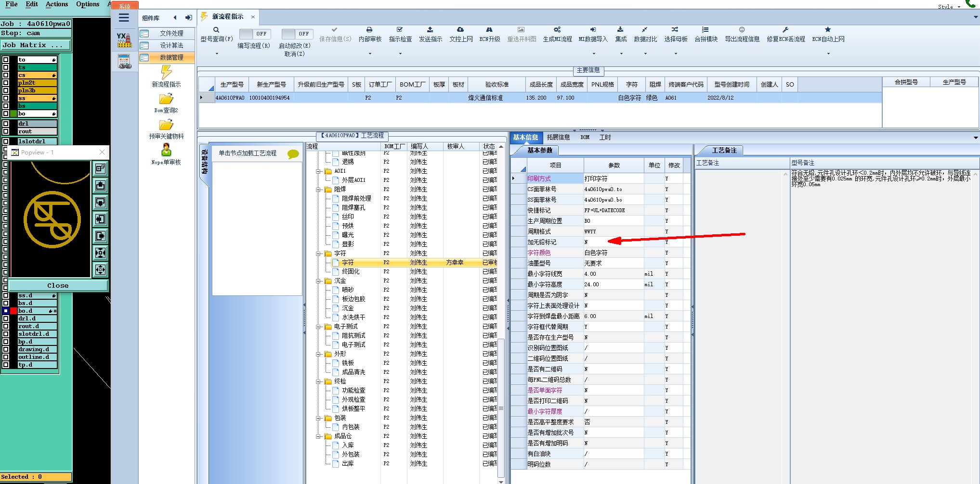Open 数据管理 component group
Image resolution: width=980 pixels, height=484 pixels.
(x=167, y=58)
